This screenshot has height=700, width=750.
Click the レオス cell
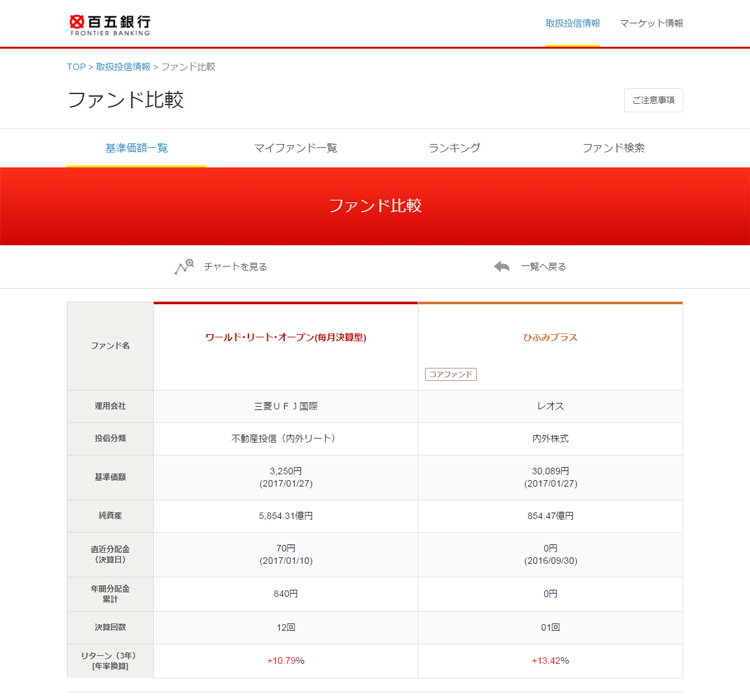click(x=550, y=406)
